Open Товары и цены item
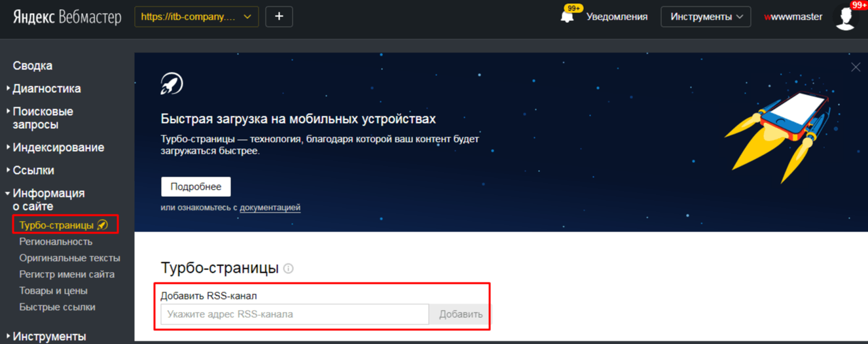This screenshot has width=868, height=344. (53, 290)
